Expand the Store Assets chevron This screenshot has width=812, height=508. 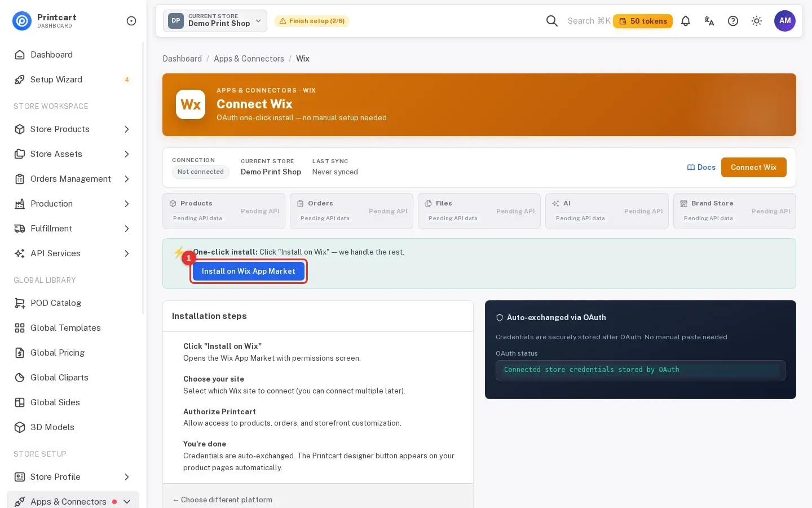click(127, 154)
